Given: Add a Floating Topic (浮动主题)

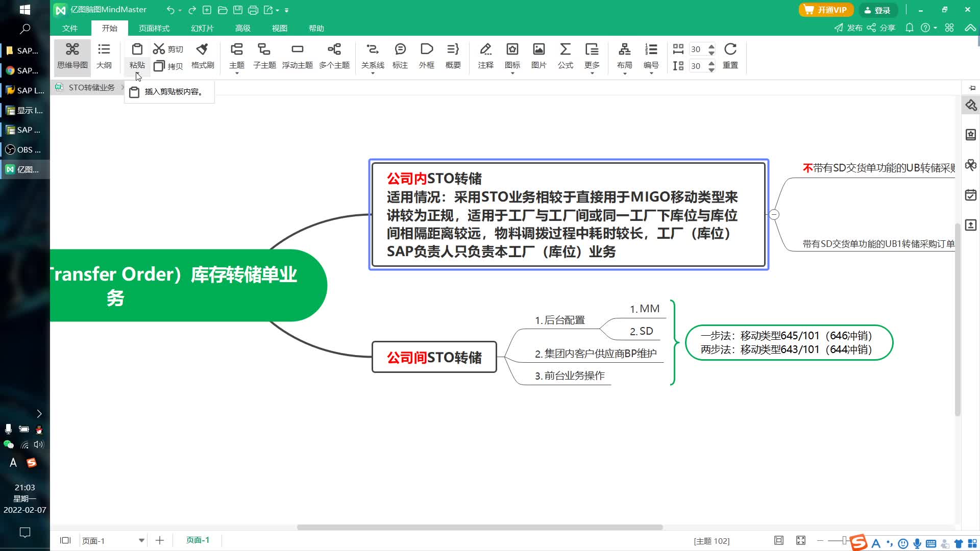Looking at the screenshot, I should (x=298, y=56).
